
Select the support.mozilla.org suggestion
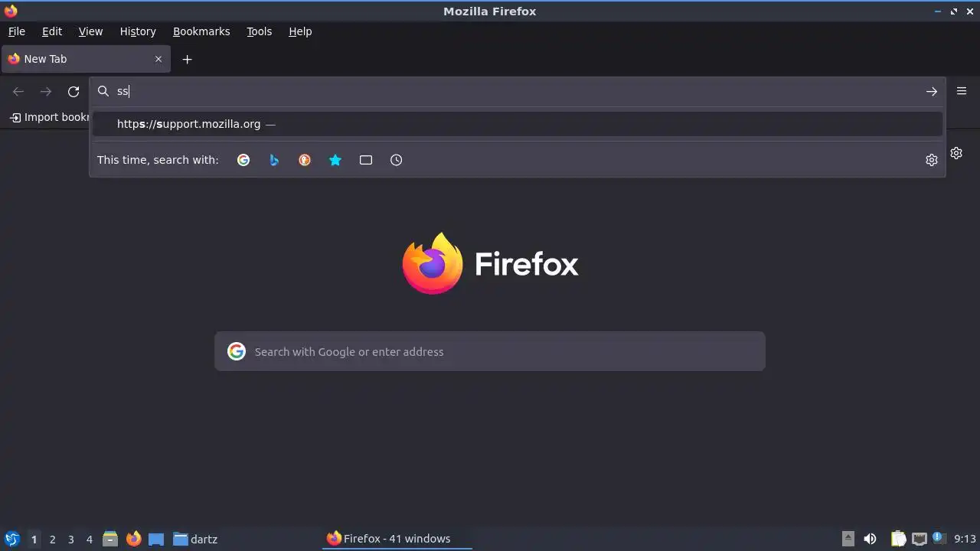[x=518, y=124]
